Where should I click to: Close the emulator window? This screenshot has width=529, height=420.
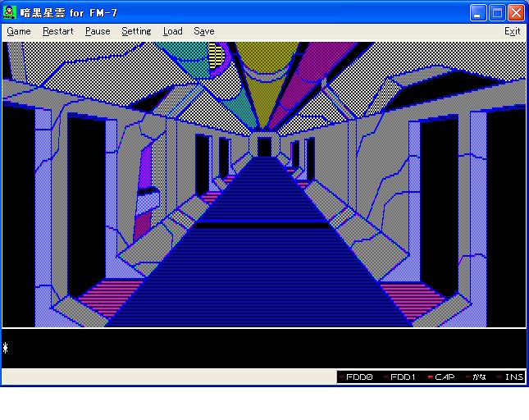516,12
